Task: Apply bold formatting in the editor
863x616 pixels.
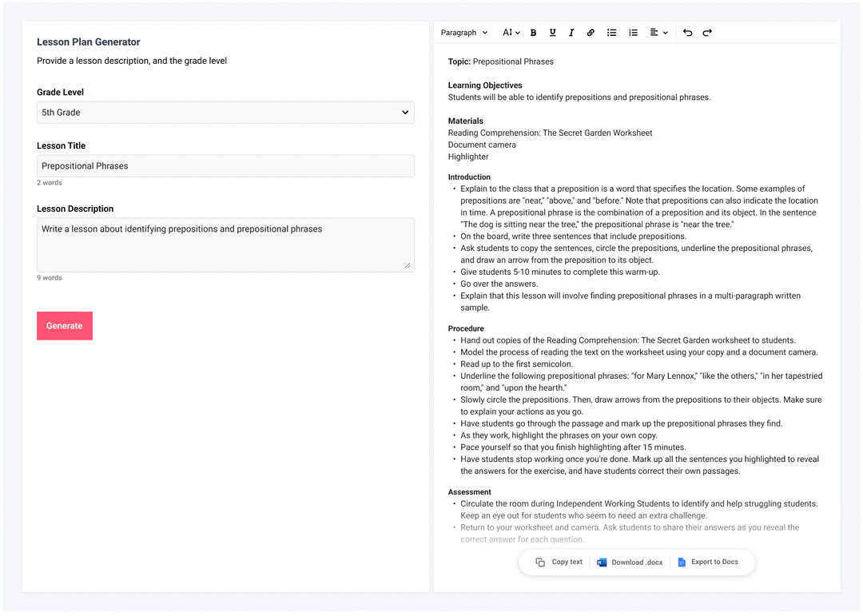Action: [533, 33]
